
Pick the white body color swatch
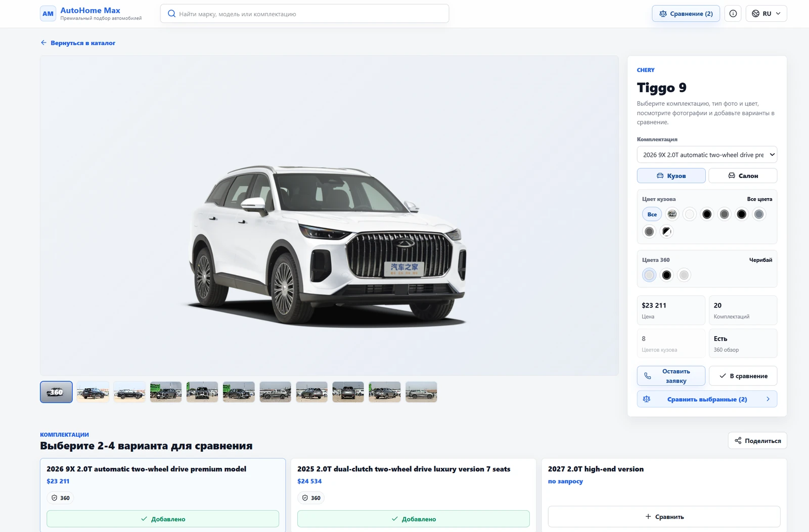click(x=690, y=214)
